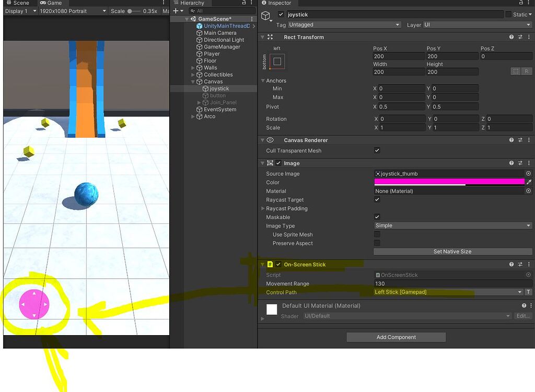Click the presets icon on the On-Screen Stick component
535x392 pixels.
click(x=520, y=264)
